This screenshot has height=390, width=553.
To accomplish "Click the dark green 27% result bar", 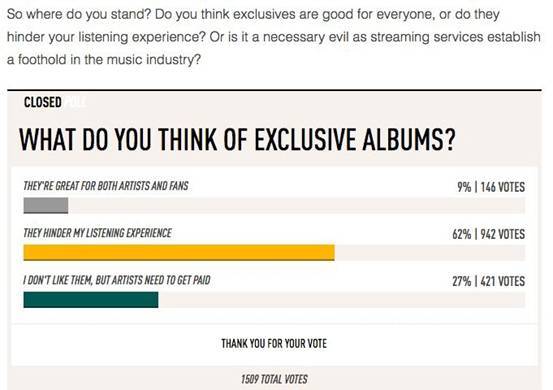I will coord(91,300).
